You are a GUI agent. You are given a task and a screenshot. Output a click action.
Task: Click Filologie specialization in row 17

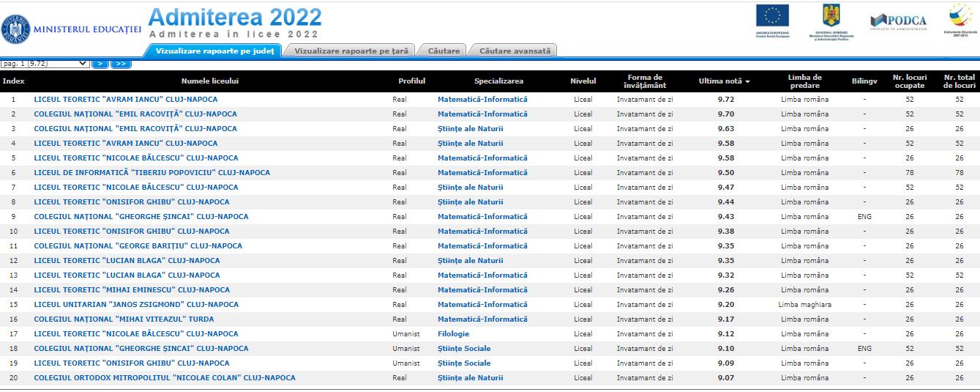(x=453, y=334)
